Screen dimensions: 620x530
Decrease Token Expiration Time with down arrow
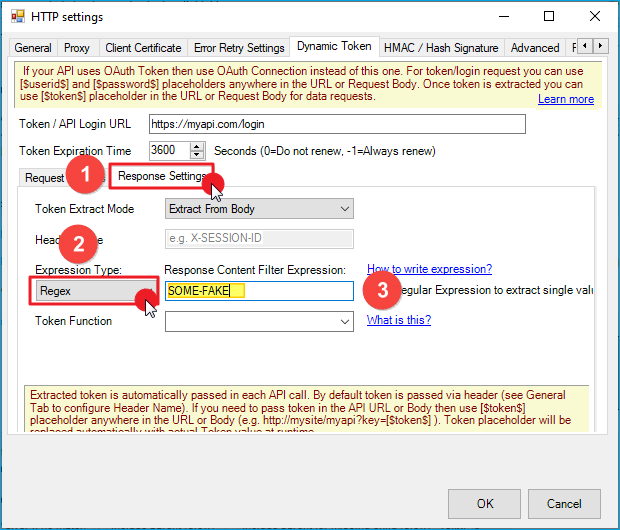coord(197,155)
